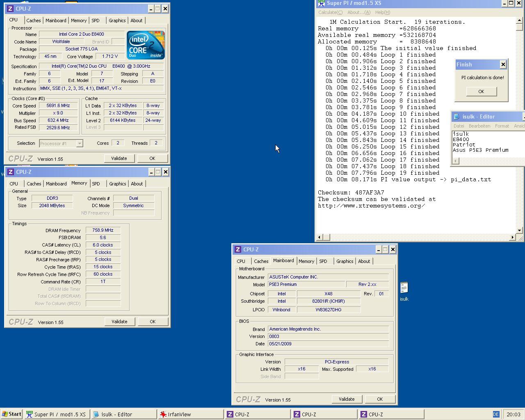The width and height of the screenshot is (525, 420).
Task: Switch to Super PI / mod1.5 XS taskbar item
Action: click(57, 414)
